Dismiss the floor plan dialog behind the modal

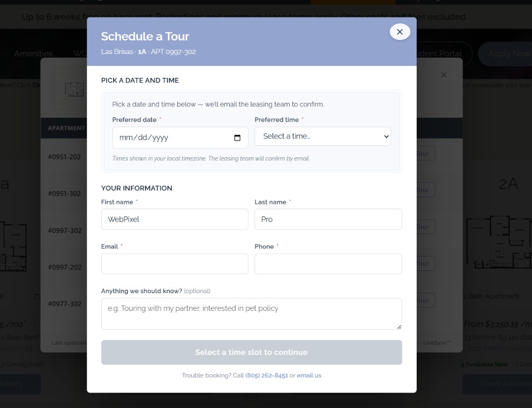click(444, 75)
